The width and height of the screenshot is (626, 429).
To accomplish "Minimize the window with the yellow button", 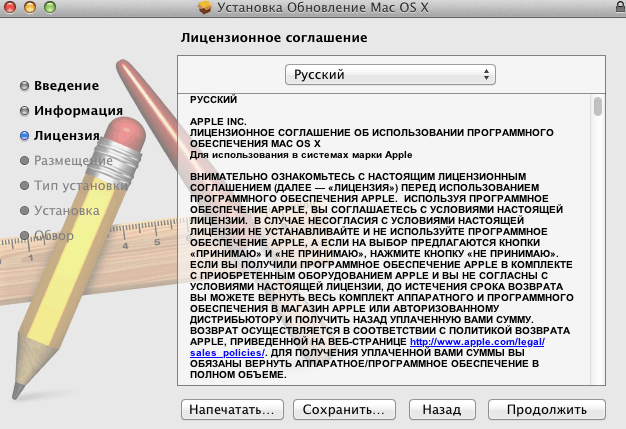I will point(30,7).
